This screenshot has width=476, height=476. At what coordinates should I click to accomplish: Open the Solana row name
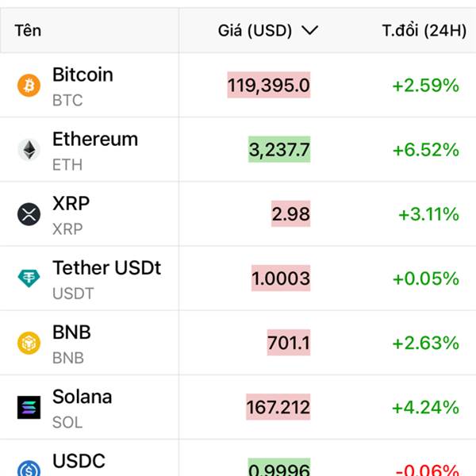pos(83,397)
